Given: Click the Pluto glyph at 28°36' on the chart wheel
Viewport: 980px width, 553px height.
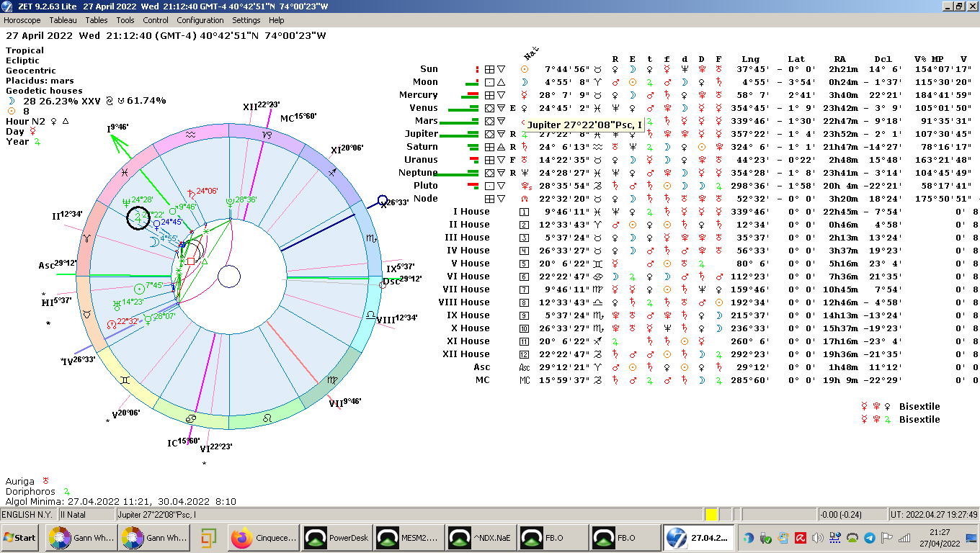Looking at the screenshot, I should tap(229, 203).
